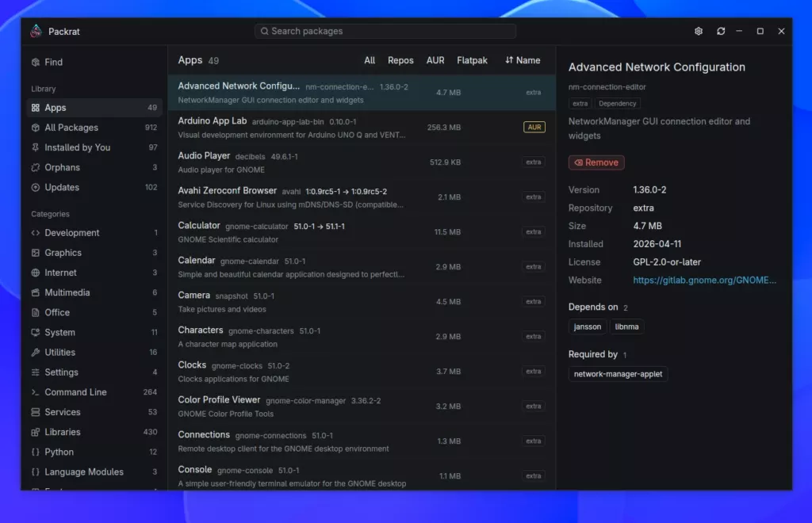Open the gitlab.gnome.org website link

coord(704,281)
